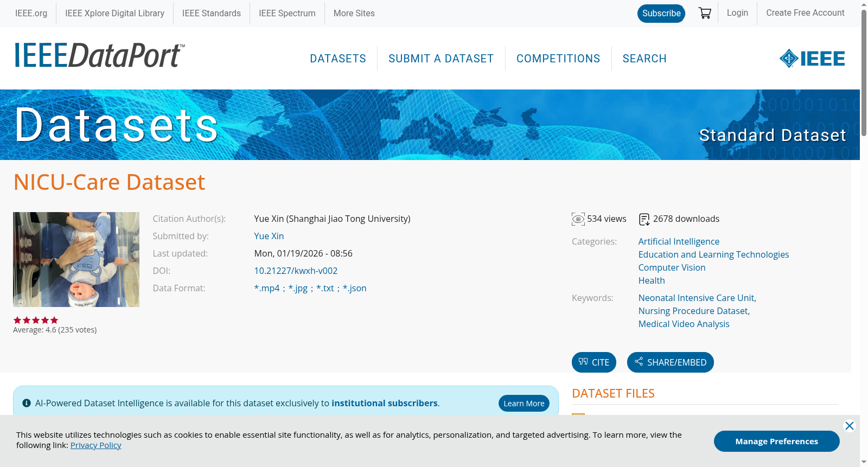The height and width of the screenshot is (467, 868).
Task: Click the Average: 4.6 (235 votes) text
Action: pos(55,330)
